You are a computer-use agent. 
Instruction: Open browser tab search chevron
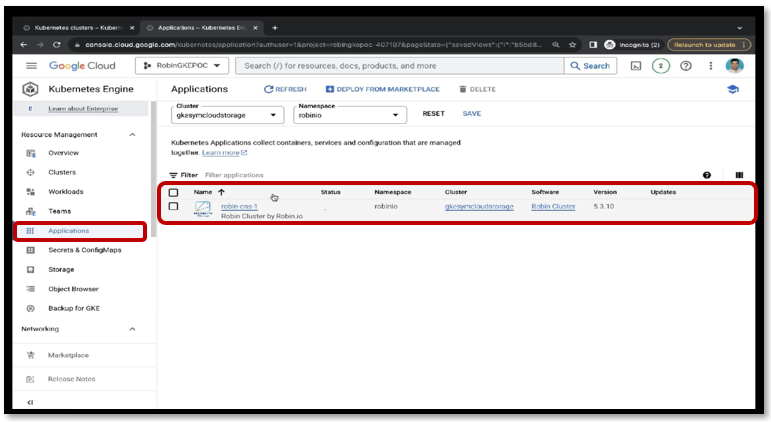coord(739,28)
